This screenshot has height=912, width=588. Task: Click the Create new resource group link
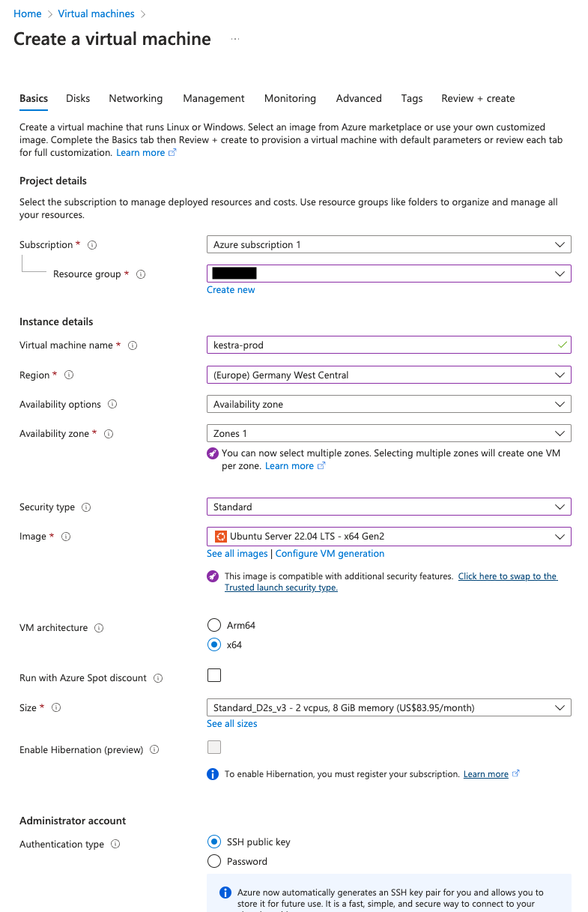click(x=231, y=290)
